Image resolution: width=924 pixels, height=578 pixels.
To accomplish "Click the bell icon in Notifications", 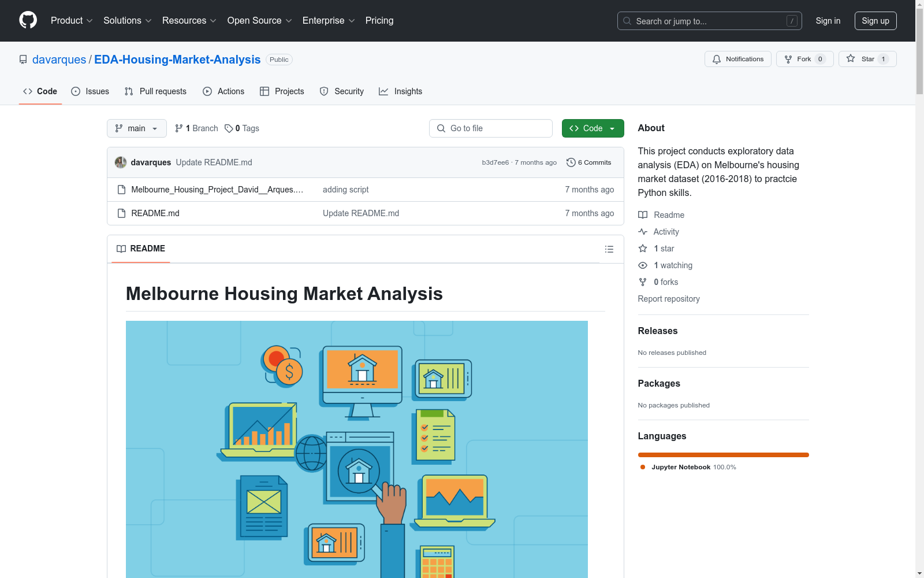I will click(x=717, y=59).
